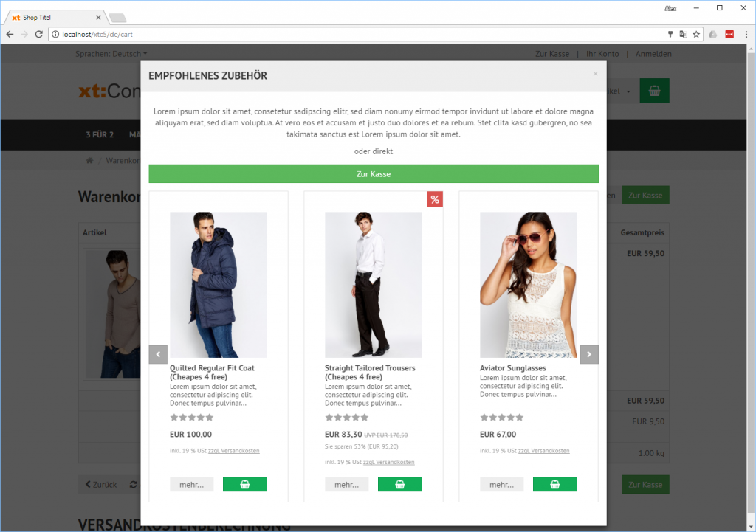This screenshot has height=532, width=756.
Task: Open Chrome three-dot menu
Action: tap(744, 34)
